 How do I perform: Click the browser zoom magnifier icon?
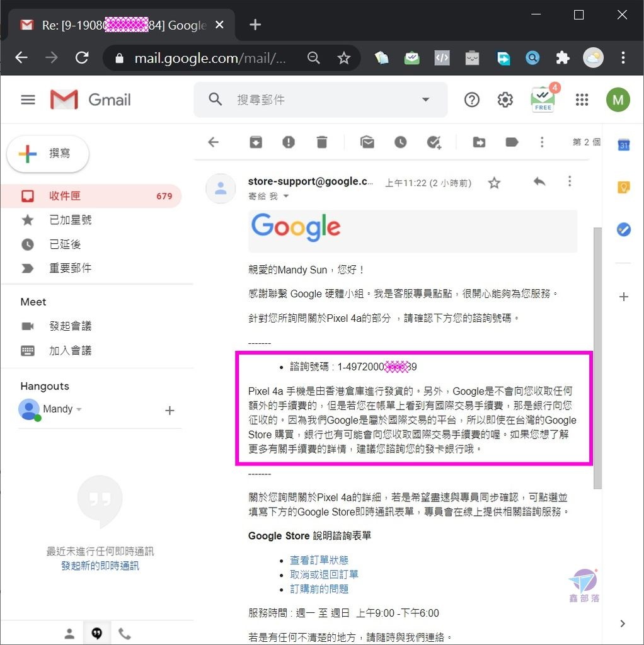[313, 57]
